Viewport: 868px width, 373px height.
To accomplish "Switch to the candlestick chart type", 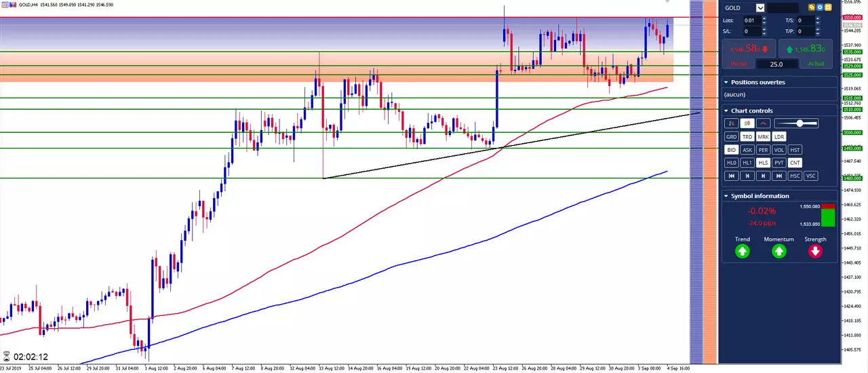I will [x=747, y=123].
